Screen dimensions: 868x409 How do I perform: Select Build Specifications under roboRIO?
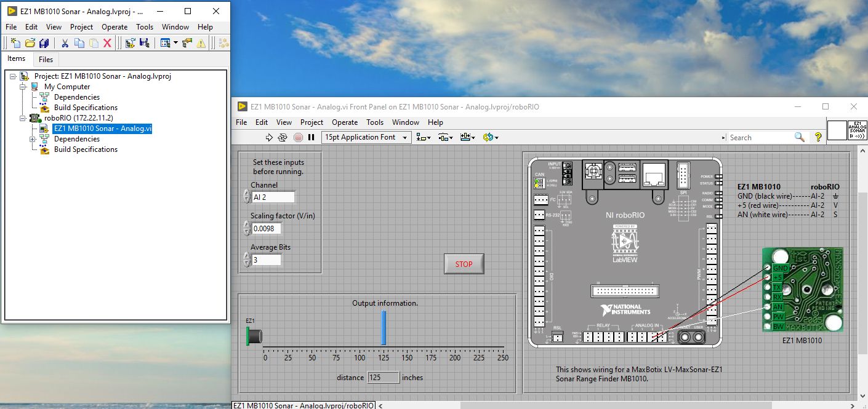[86, 149]
